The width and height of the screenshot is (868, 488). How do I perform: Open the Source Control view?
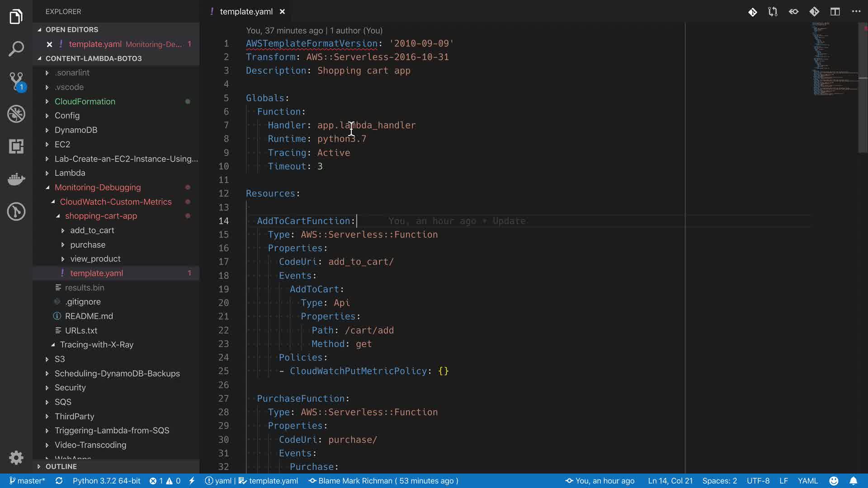(x=16, y=81)
